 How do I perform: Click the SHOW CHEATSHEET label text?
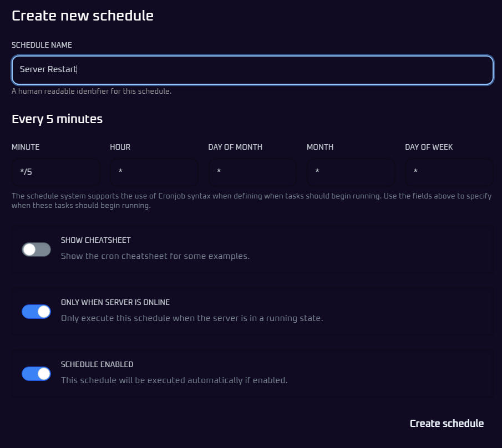click(95, 240)
